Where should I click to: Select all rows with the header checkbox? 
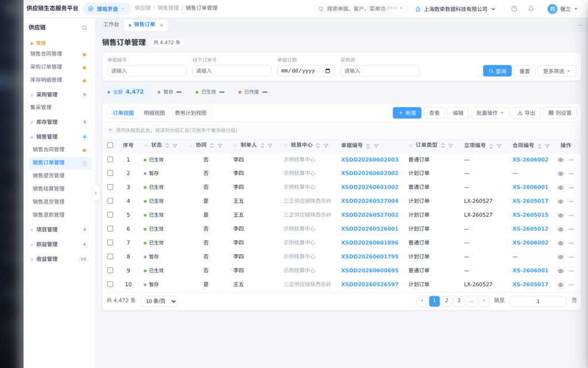coord(110,145)
